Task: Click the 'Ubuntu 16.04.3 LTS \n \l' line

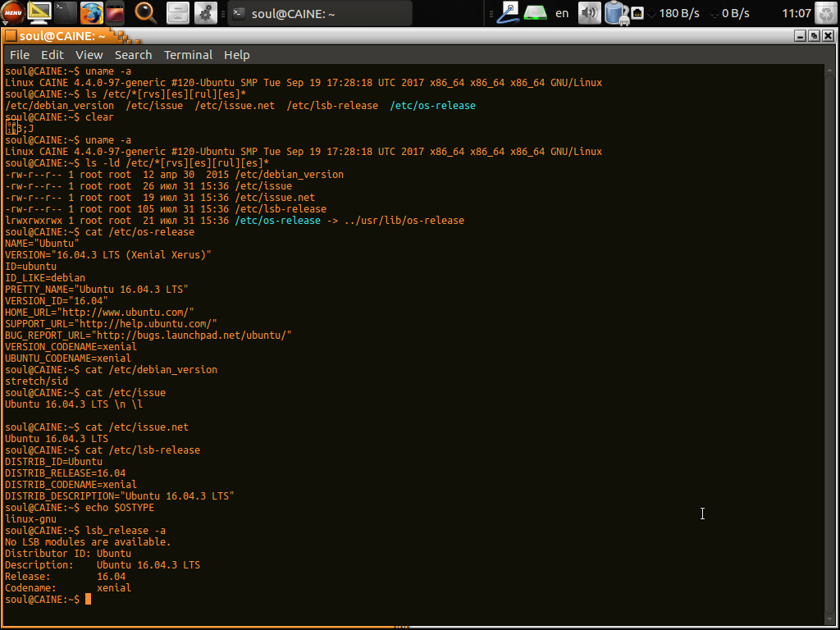Action: click(74, 404)
